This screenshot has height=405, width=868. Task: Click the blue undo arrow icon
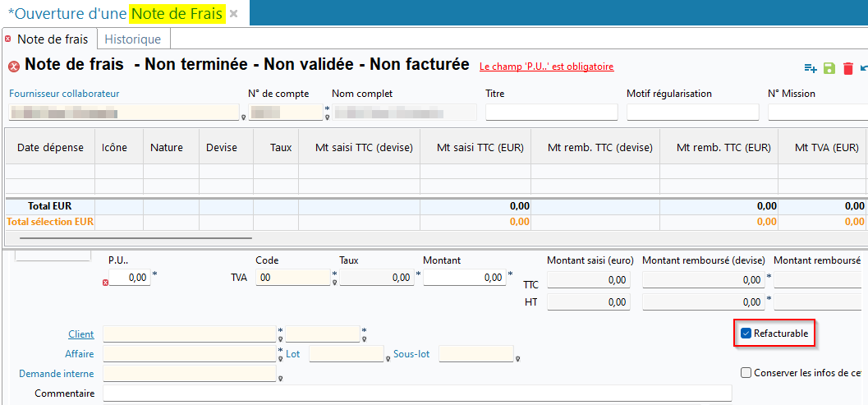864,68
